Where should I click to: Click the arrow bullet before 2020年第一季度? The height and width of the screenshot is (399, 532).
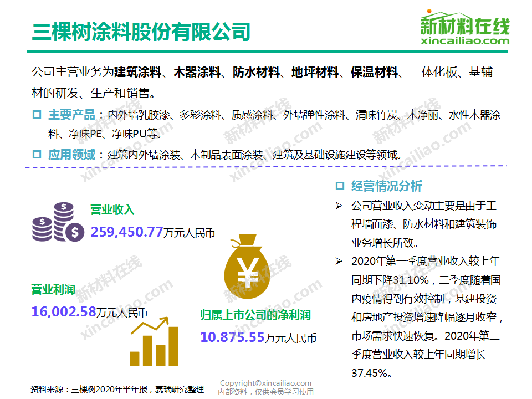pyautogui.click(x=339, y=261)
